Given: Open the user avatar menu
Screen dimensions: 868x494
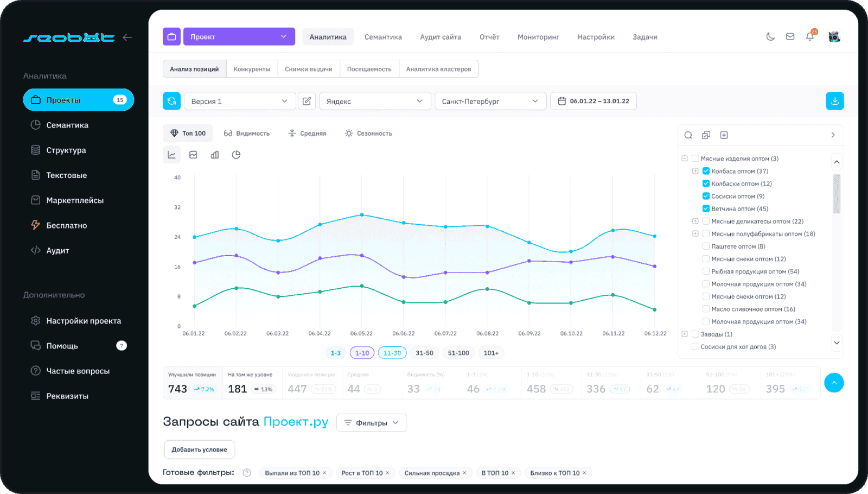Looking at the screenshot, I should (x=834, y=37).
